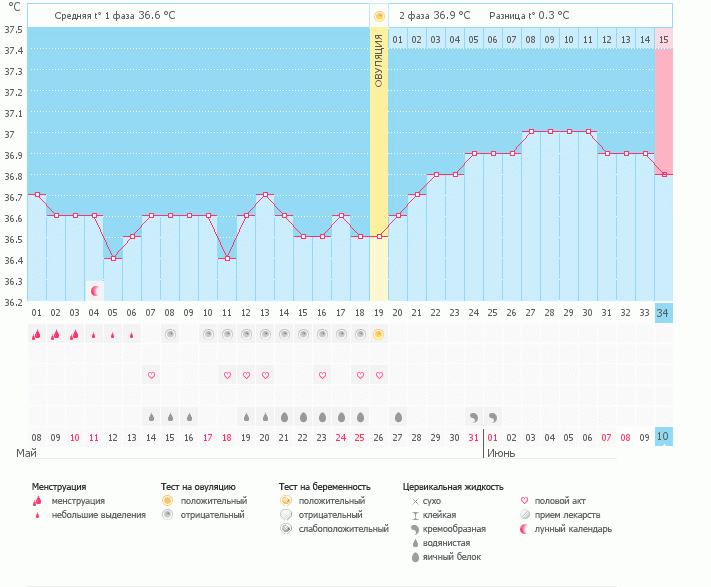Click the negative ovulation test icon on day 08

click(x=170, y=334)
